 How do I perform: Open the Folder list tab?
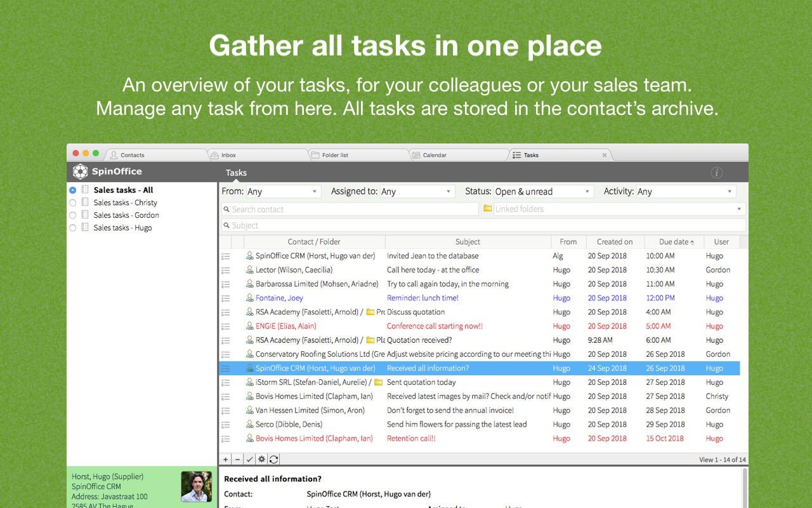pos(358,155)
